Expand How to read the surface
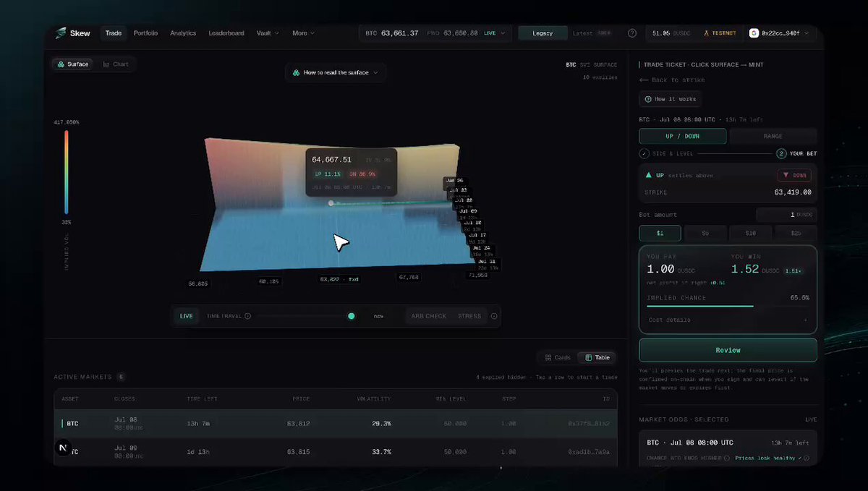 coord(336,72)
